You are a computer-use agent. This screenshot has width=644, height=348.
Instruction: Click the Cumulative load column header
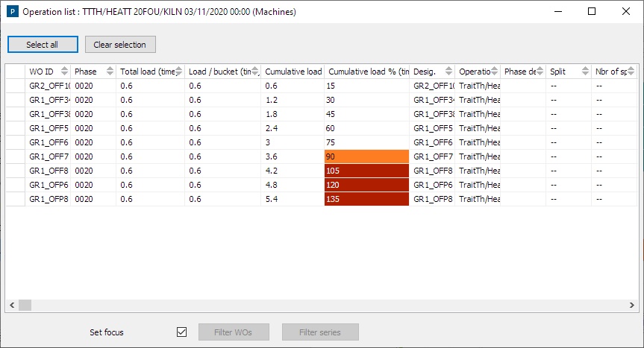pyautogui.click(x=293, y=72)
